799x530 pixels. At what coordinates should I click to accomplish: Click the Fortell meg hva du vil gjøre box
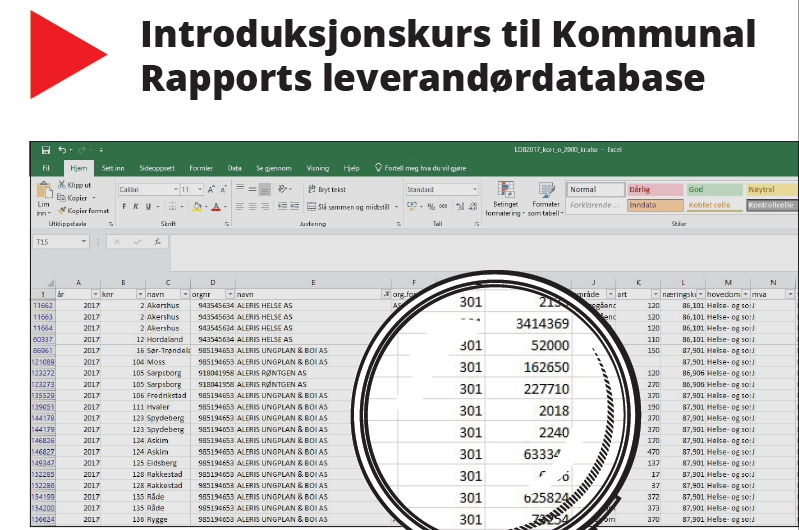420,168
